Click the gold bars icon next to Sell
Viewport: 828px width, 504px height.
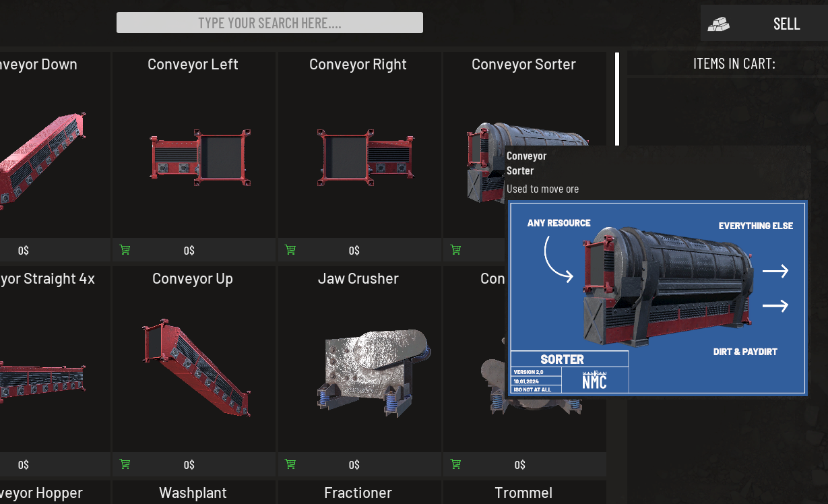[718, 24]
